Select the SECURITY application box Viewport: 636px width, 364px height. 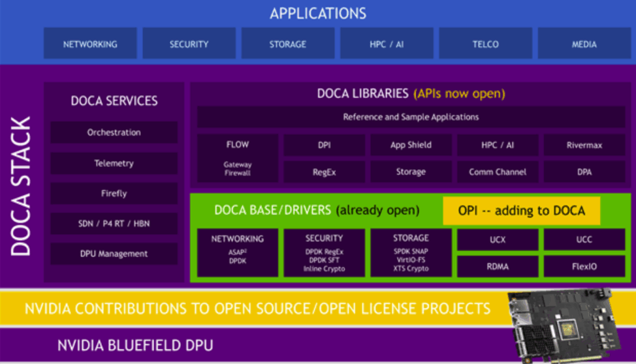[x=189, y=44]
